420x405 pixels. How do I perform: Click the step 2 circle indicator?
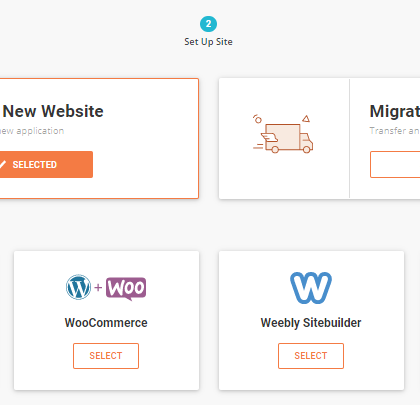coord(208,24)
